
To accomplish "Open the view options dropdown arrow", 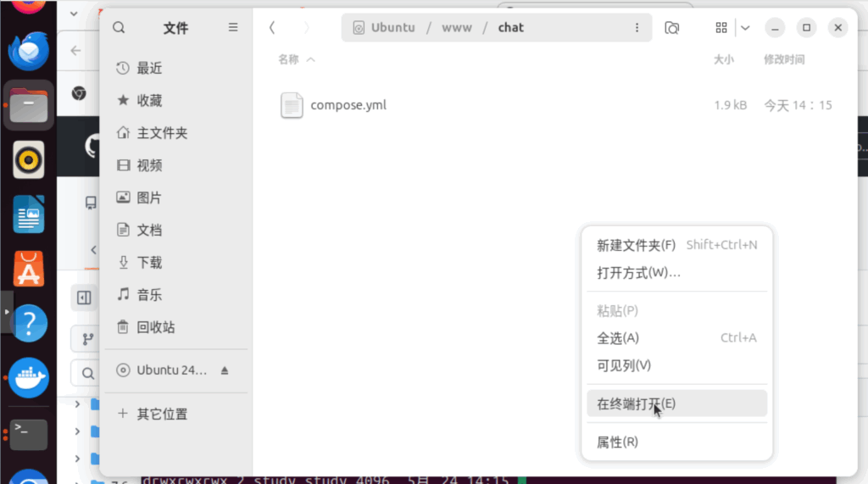I will pyautogui.click(x=745, y=28).
